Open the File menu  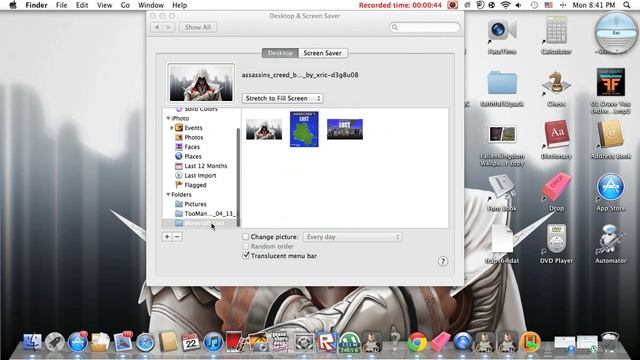(62, 5)
